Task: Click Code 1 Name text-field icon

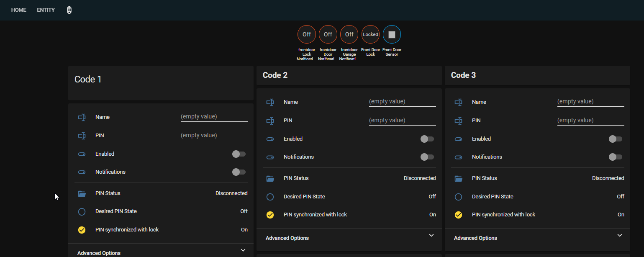Action: click(x=82, y=117)
